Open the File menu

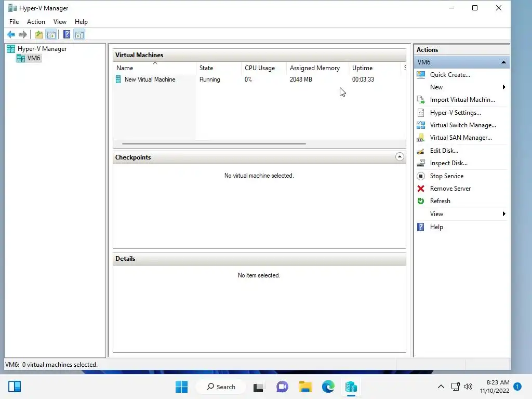[x=14, y=22]
